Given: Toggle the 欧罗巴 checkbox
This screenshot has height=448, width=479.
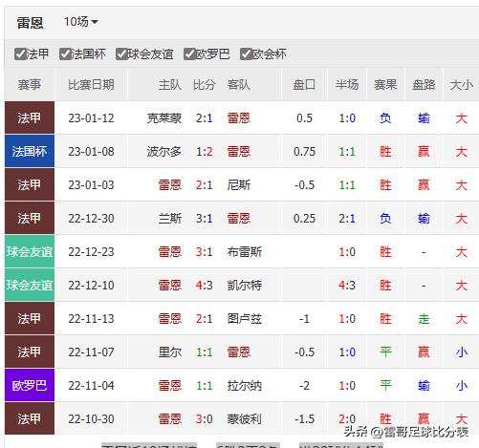Looking at the screenshot, I should click(x=189, y=53).
